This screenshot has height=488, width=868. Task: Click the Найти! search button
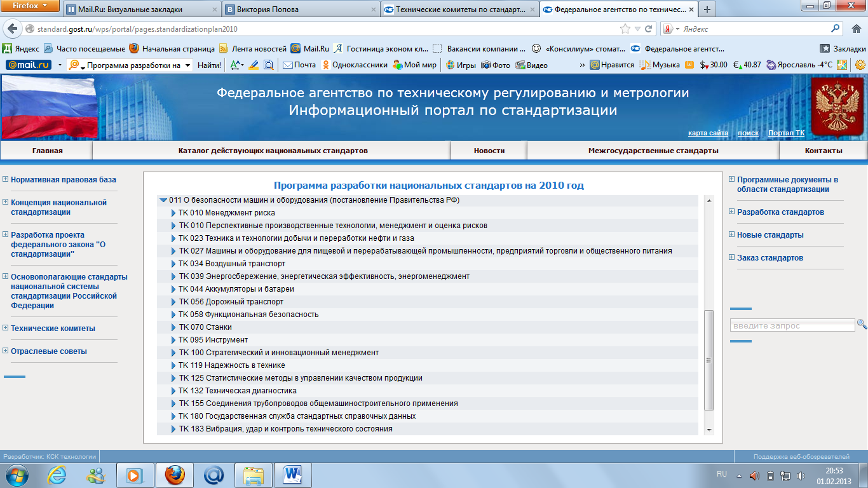[x=210, y=65]
